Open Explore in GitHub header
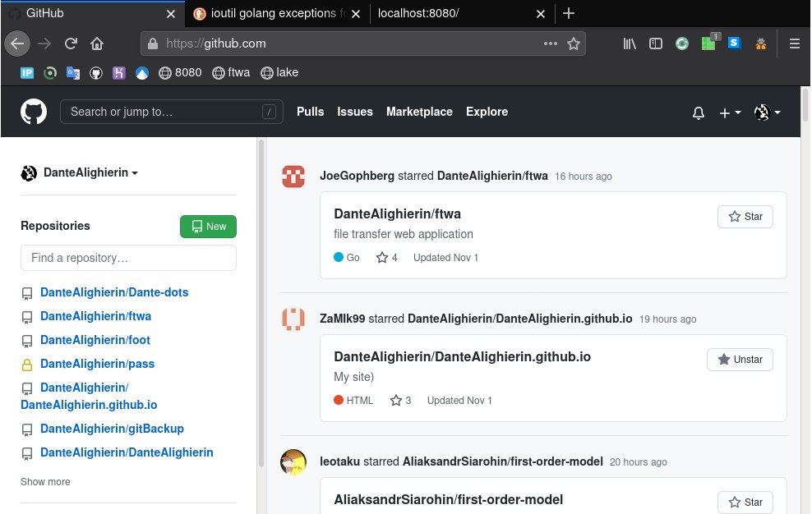This screenshot has height=514, width=812. pos(487,112)
